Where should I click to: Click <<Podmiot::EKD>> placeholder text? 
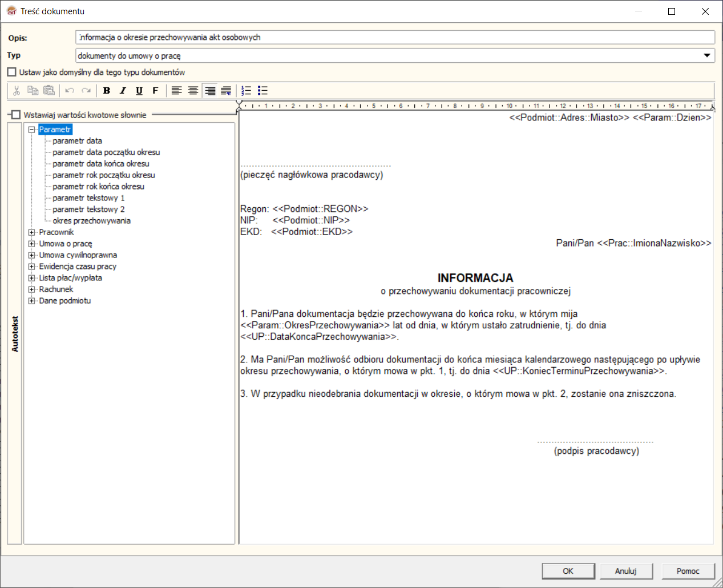(x=312, y=232)
